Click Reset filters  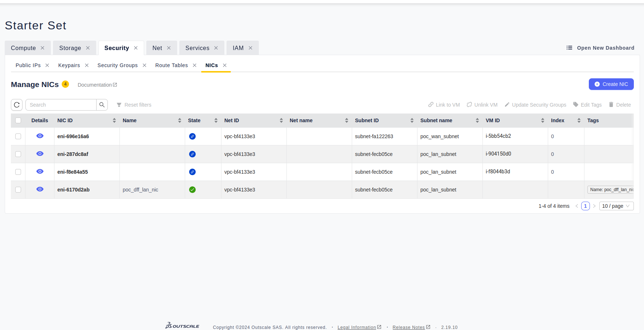[134, 105]
